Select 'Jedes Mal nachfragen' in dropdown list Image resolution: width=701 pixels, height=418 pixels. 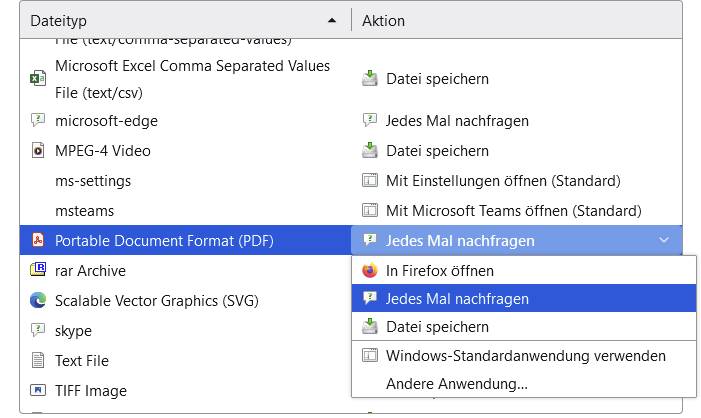pos(457,299)
